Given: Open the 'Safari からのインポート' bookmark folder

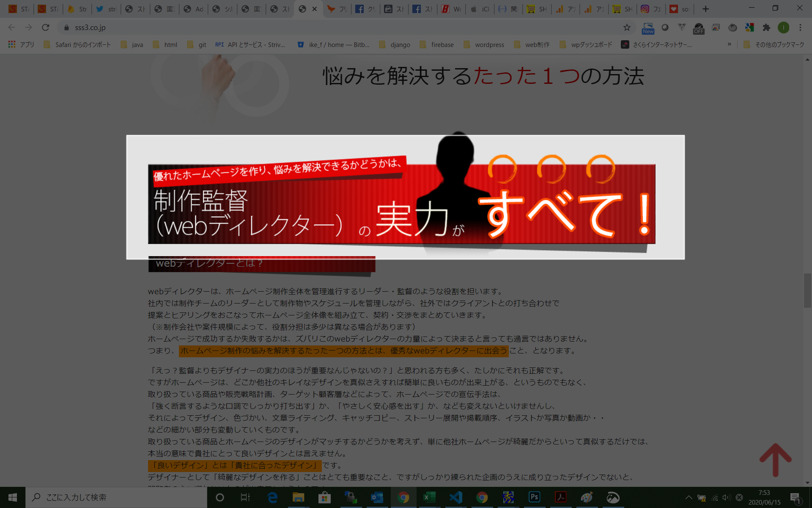Looking at the screenshot, I should click(x=77, y=44).
